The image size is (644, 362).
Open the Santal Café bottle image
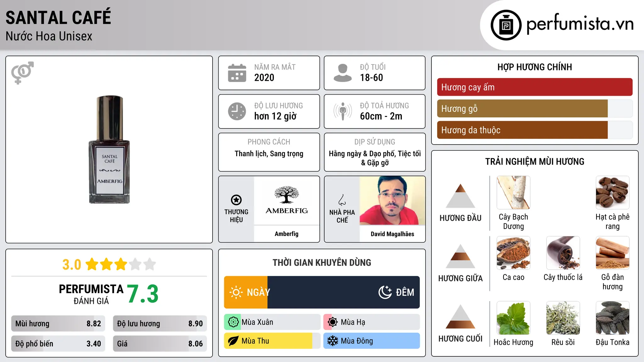pyautogui.click(x=109, y=150)
